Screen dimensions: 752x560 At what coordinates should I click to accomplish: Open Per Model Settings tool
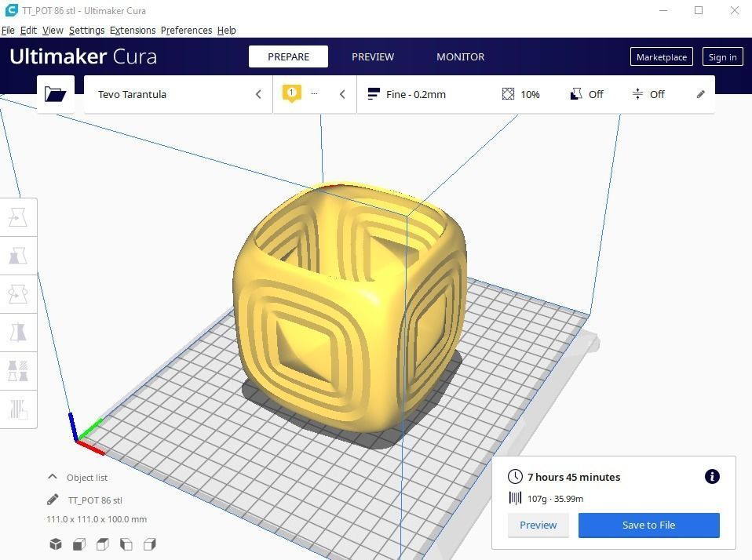point(18,371)
